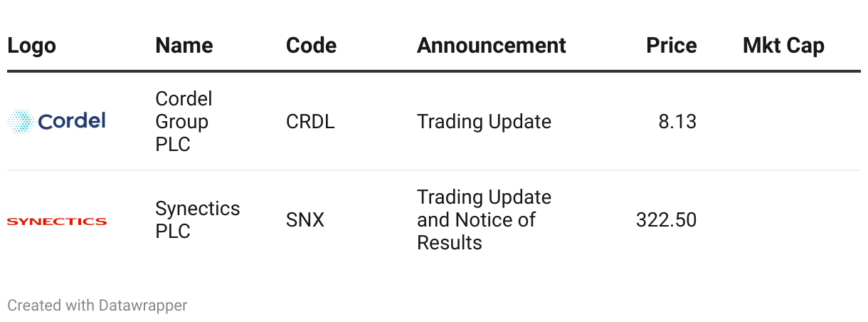Sort by the Name column header
This screenshot has height=322, width=868.
184,46
